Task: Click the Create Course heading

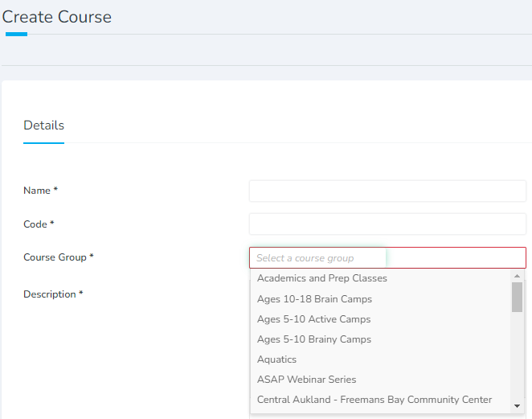Action: [x=57, y=17]
